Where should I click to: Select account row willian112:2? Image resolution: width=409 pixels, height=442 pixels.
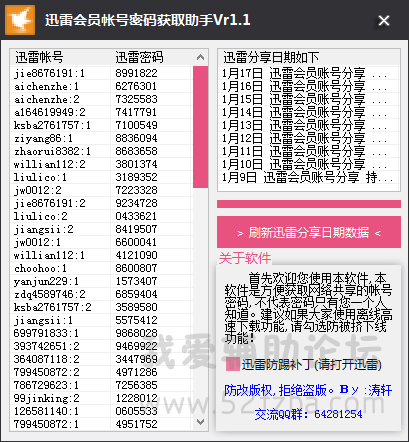(102, 164)
